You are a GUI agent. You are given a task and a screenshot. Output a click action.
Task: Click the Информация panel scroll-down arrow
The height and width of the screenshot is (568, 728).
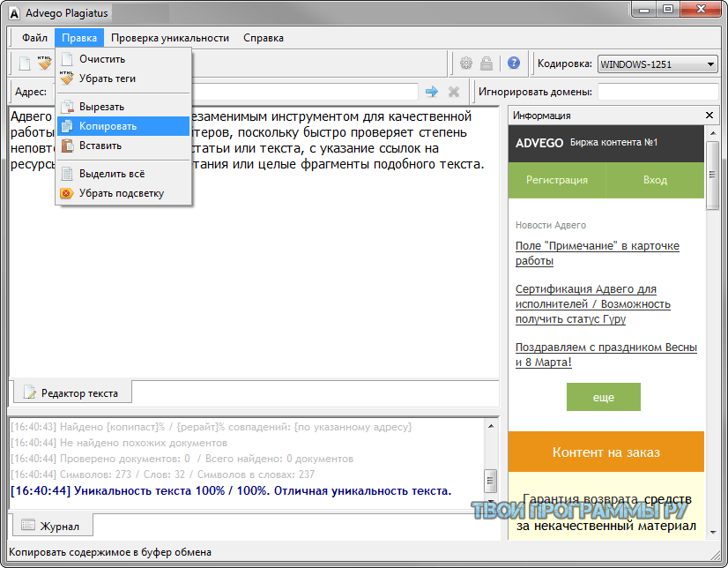tap(713, 533)
